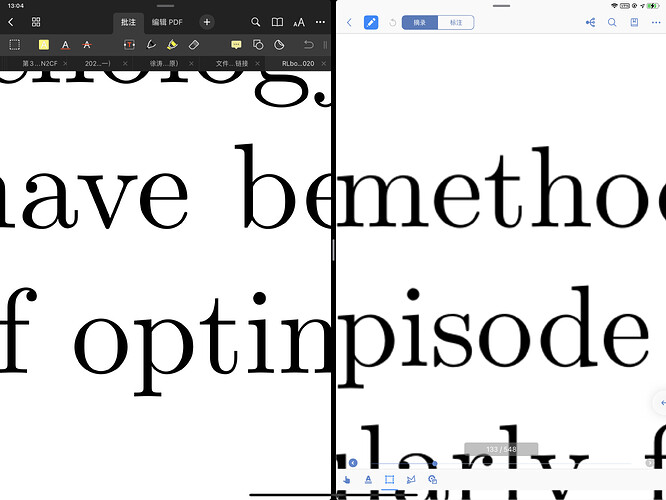Viewport: 666px width, 500px height.
Task: Open the RLbo...020 document tab
Action: tap(298, 63)
